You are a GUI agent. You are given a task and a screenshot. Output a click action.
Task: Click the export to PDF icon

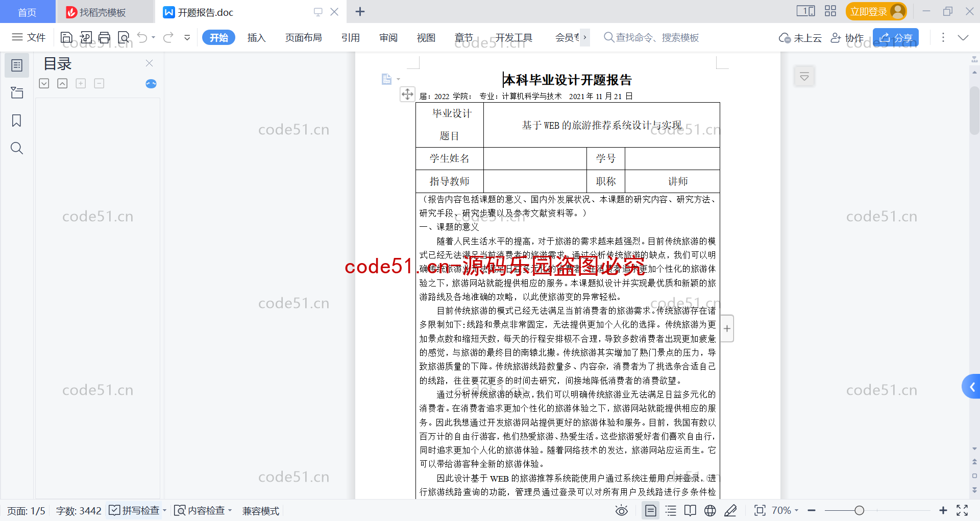pyautogui.click(x=86, y=37)
